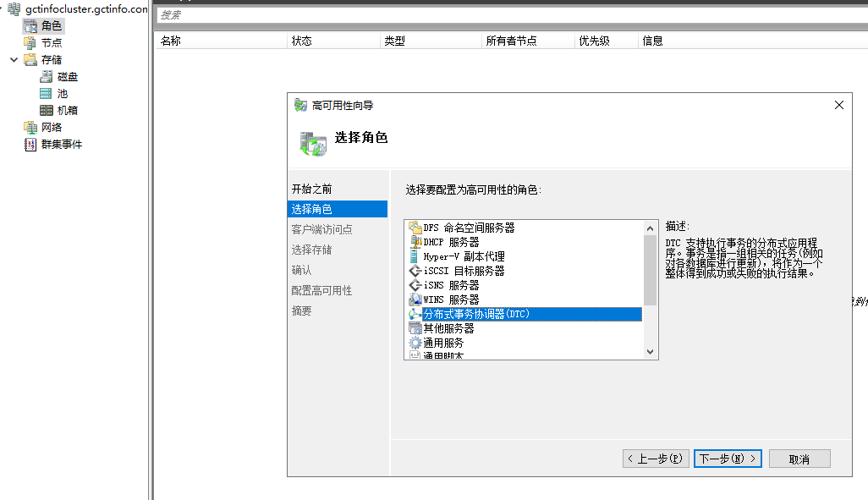The height and width of the screenshot is (500, 868).
Task: Select the 池 (Pools) storage item
Action: coord(62,94)
